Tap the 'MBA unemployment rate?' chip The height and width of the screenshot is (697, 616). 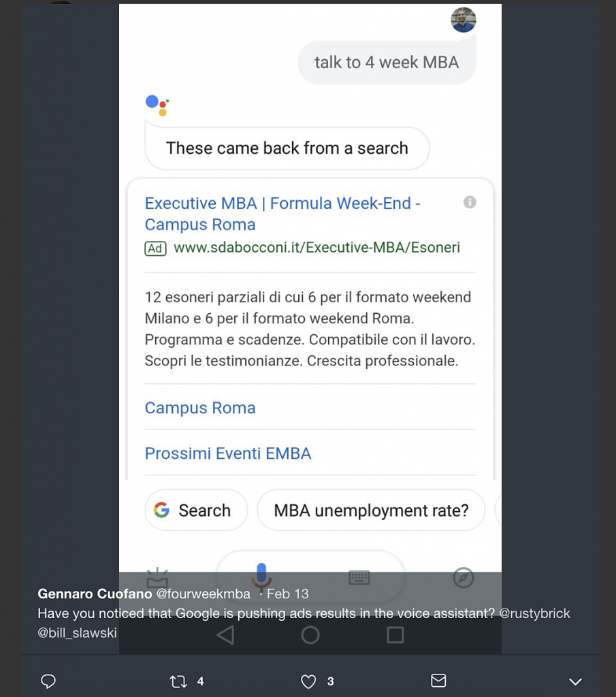[371, 510]
